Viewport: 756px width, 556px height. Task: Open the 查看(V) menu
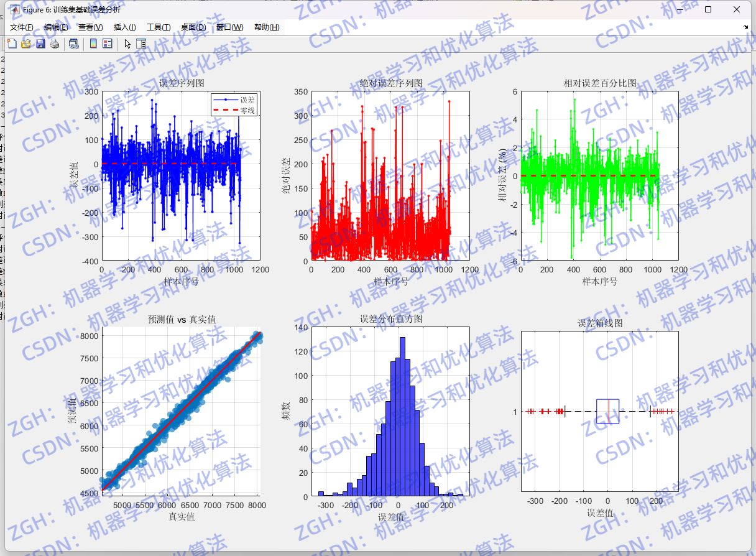pyautogui.click(x=91, y=27)
